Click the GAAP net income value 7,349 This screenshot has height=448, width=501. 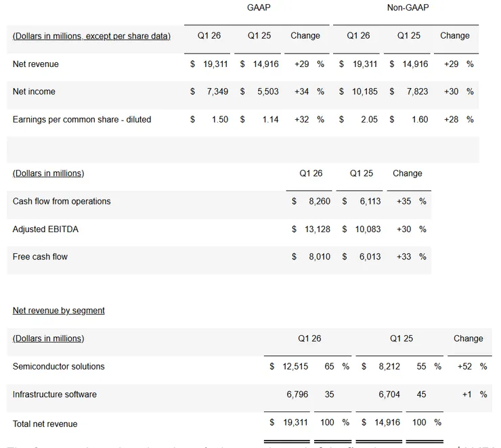217,91
